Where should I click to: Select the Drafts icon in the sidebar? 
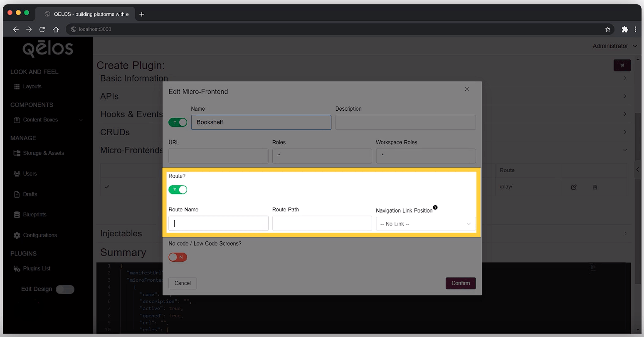tap(17, 194)
